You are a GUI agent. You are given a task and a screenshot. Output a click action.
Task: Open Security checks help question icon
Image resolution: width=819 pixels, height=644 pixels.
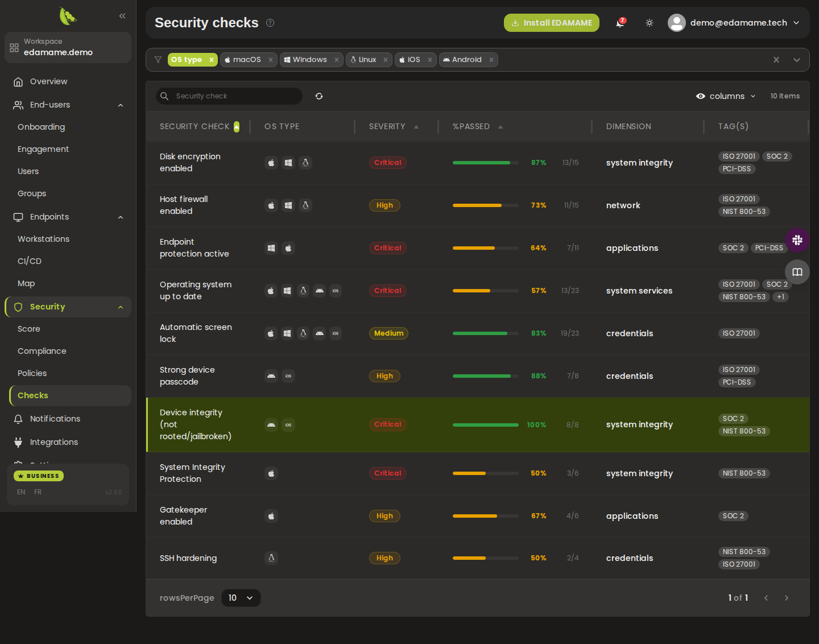[270, 23]
